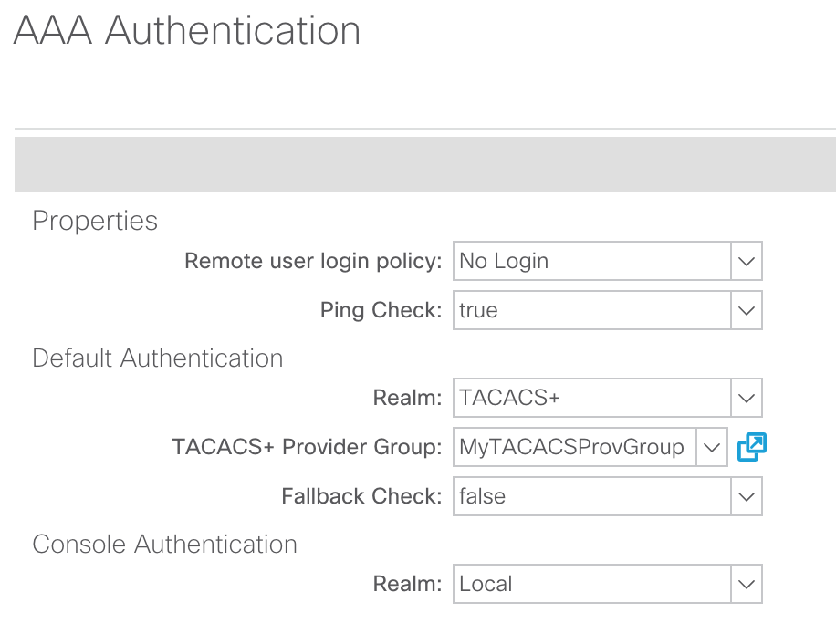Image resolution: width=836 pixels, height=644 pixels.
Task: Expand the TACACS+ Provider Group dropdown arrow
Action: point(711,447)
